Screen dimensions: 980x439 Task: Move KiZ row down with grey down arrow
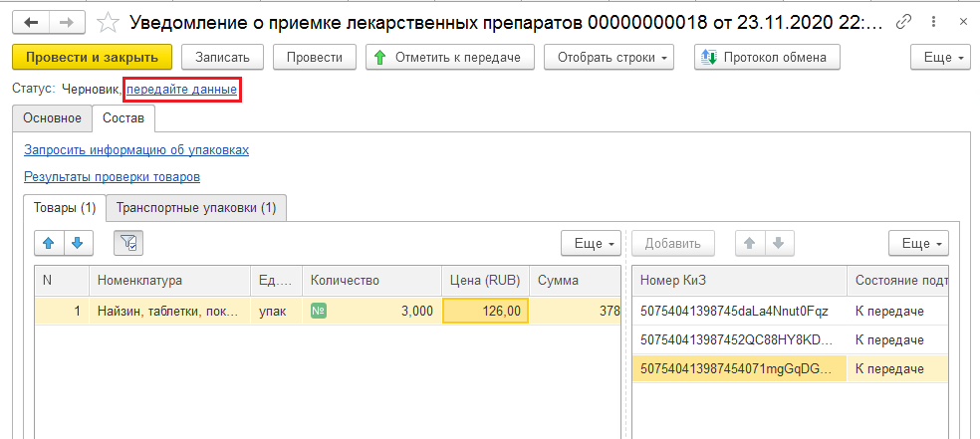pos(779,244)
